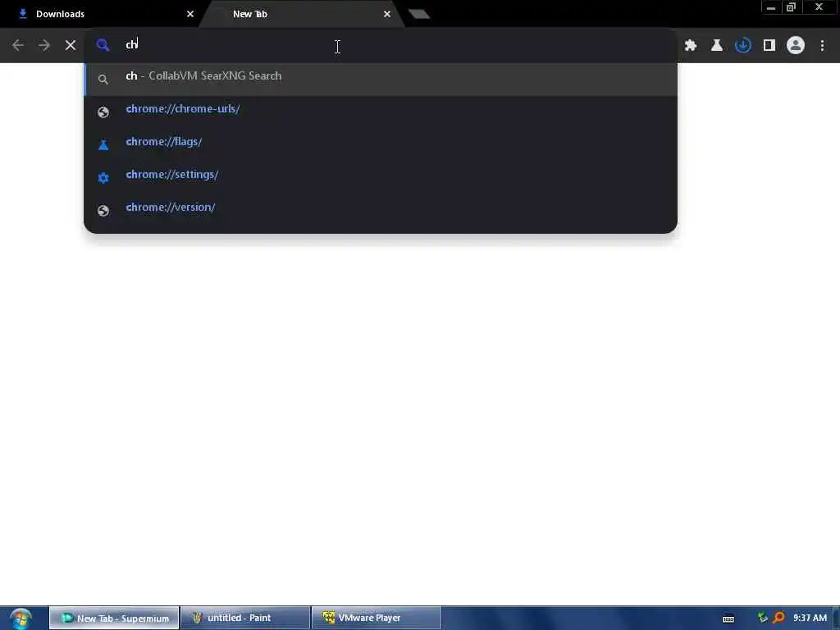Open the three-dot browser menu
Image resolution: width=840 pixels, height=630 pixels.
tap(822, 46)
